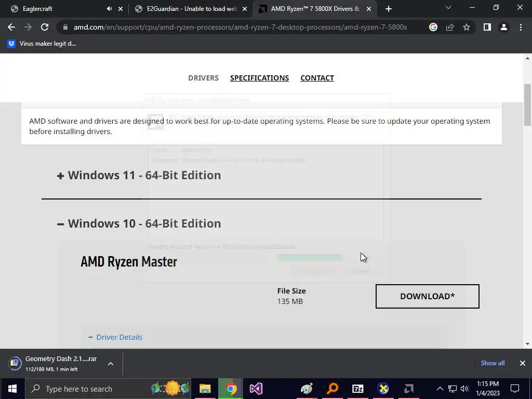Click the search highlights weather graphic
The width and height of the screenshot is (532, 399).
coord(170,389)
